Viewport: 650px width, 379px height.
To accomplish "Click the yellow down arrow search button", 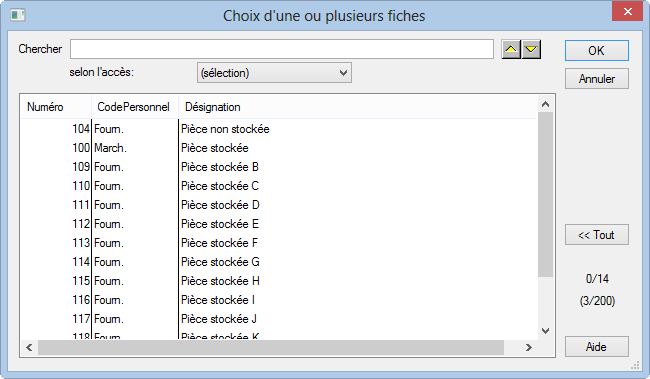I will point(531,49).
